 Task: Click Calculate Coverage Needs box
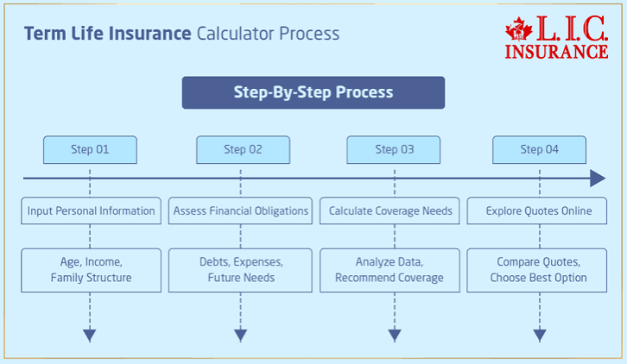point(389,210)
